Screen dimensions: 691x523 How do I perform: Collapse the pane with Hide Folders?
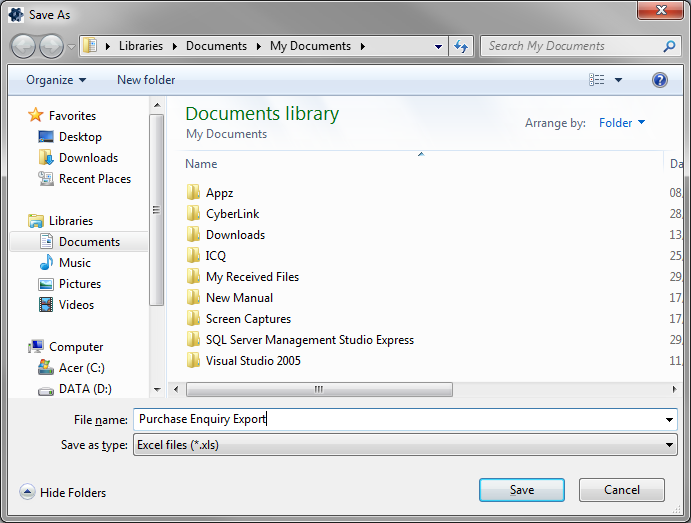click(63, 493)
